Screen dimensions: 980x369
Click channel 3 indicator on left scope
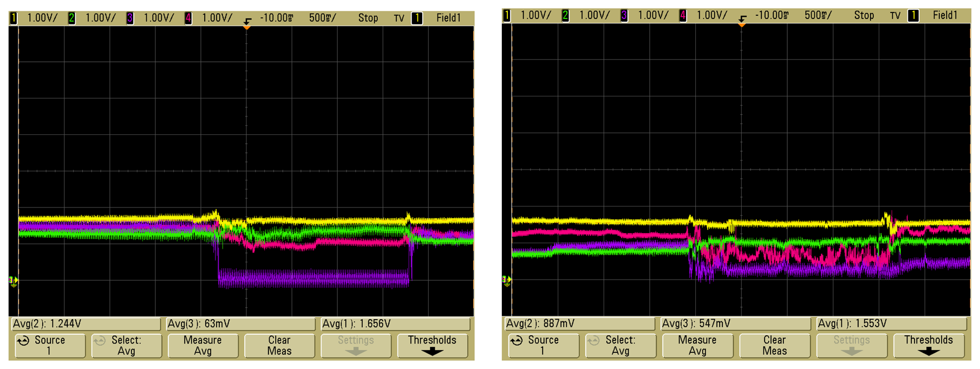(130, 18)
